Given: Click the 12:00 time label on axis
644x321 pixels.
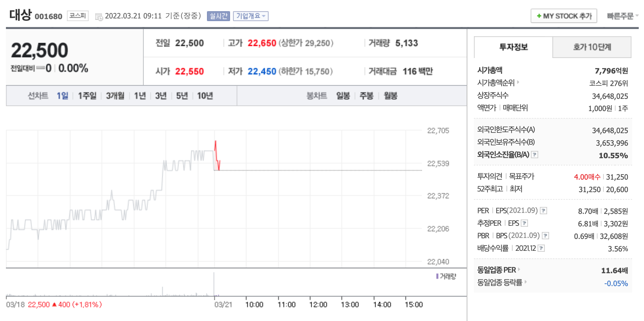Looking at the screenshot, I should coord(318,305).
